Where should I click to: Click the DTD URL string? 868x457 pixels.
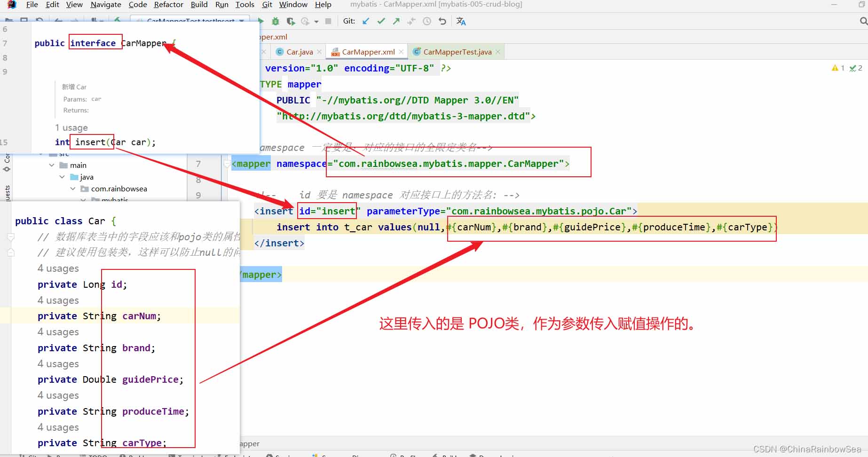click(403, 116)
